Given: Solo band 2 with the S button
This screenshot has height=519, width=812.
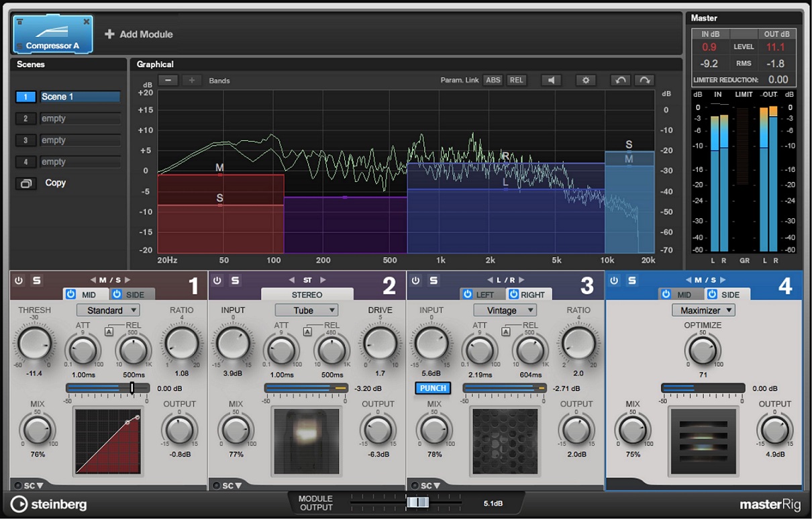Looking at the screenshot, I should [x=236, y=281].
